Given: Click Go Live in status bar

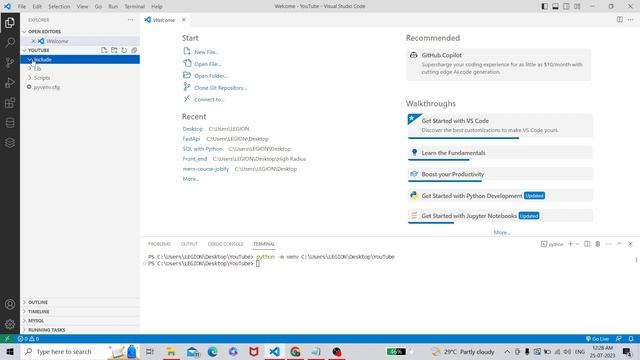Looking at the screenshot, I should pyautogui.click(x=597, y=339).
